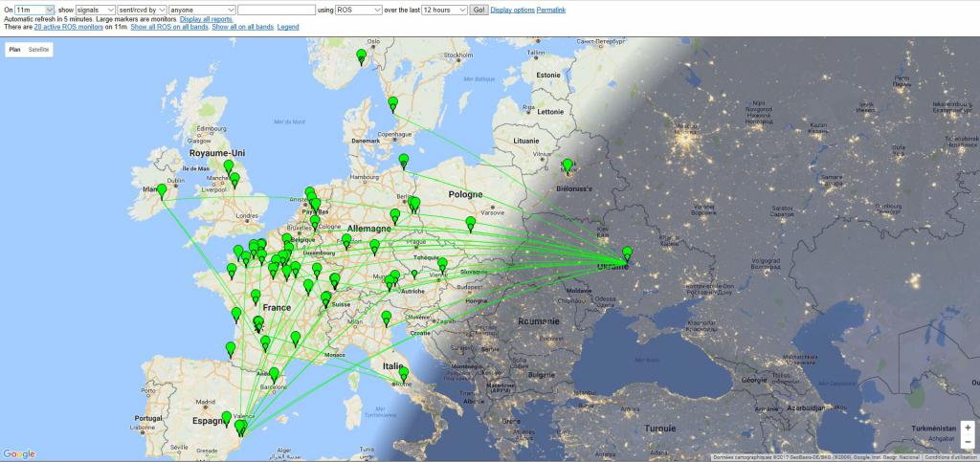Open 'Conditions d'utilisation' map link

[x=950, y=457]
